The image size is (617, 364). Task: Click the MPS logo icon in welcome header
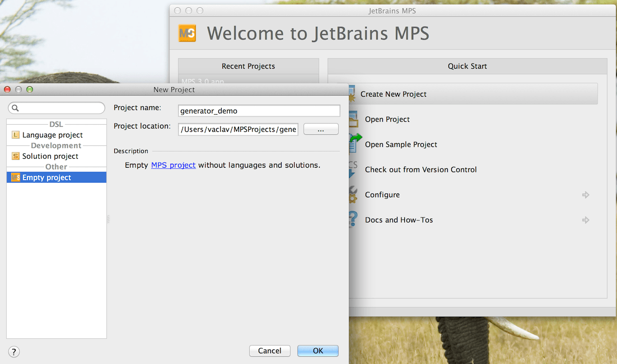188,34
